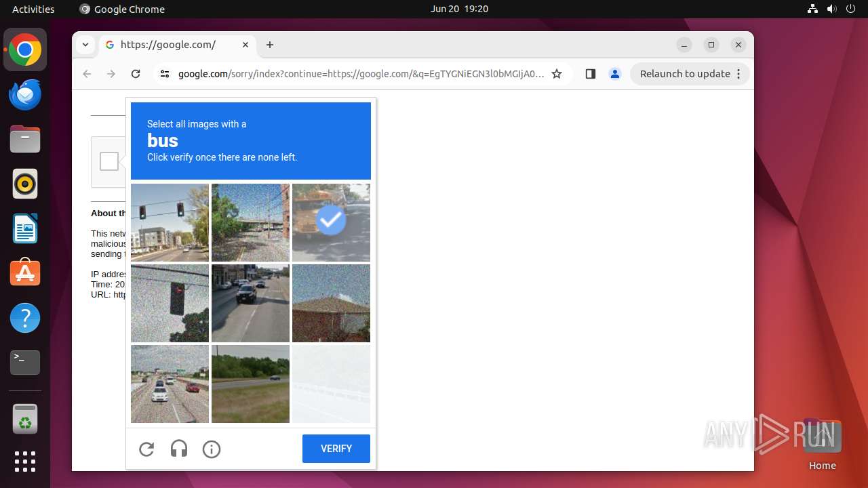Viewport: 868px width, 488px height.
Task: Get a new reCAPTCHA challenge
Action: coord(146,449)
